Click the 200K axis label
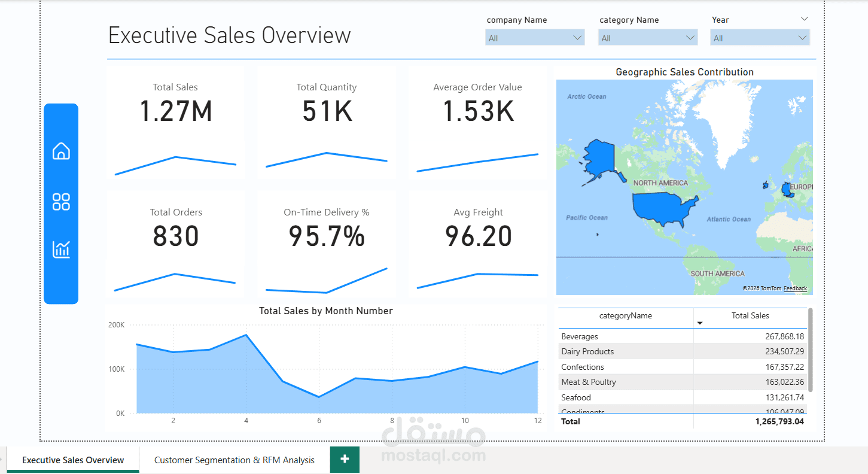This screenshot has height=474, width=868. coord(116,325)
